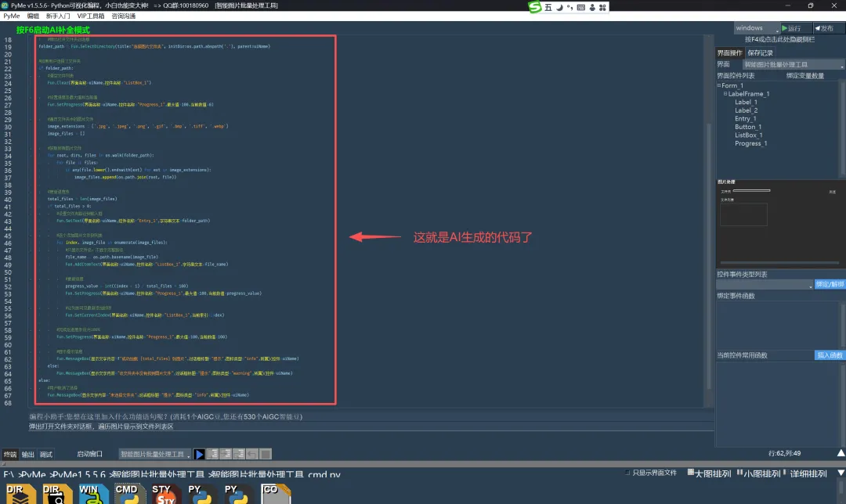Click the 行:62,列:49 status text
The width and height of the screenshot is (846, 504).
click(784, 453)
